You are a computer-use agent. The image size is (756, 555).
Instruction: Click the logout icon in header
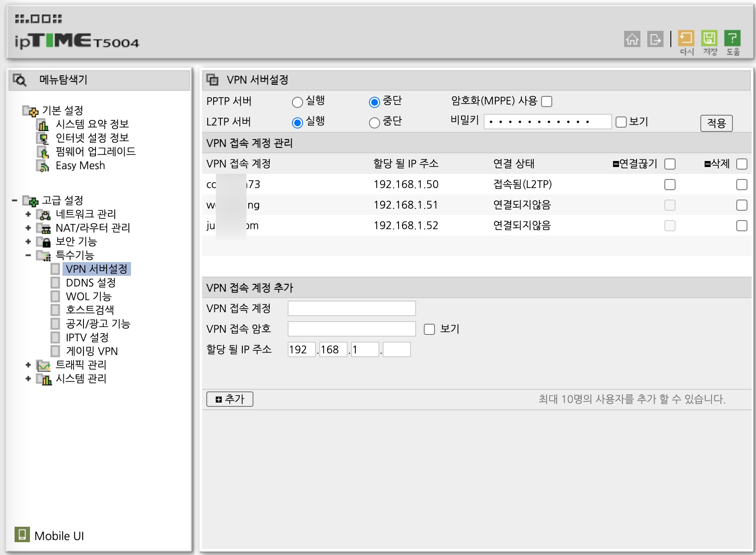[655, 39]
